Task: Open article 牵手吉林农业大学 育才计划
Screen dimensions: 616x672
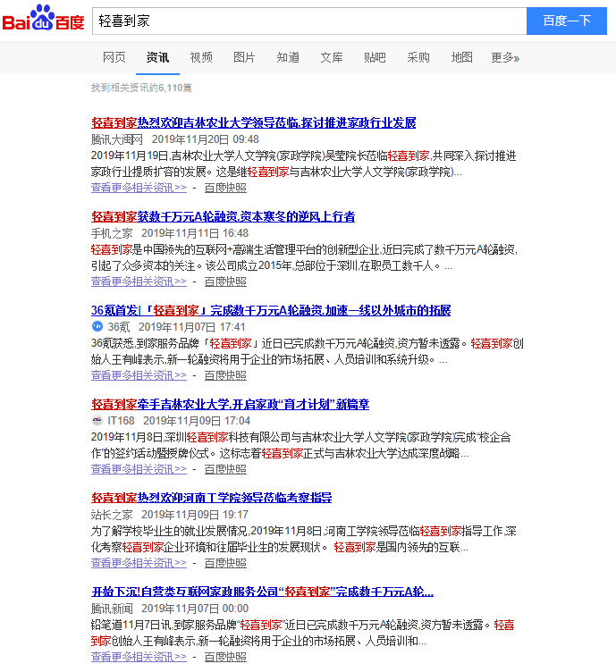Action: pyautogui.click(x=230, y=405)
